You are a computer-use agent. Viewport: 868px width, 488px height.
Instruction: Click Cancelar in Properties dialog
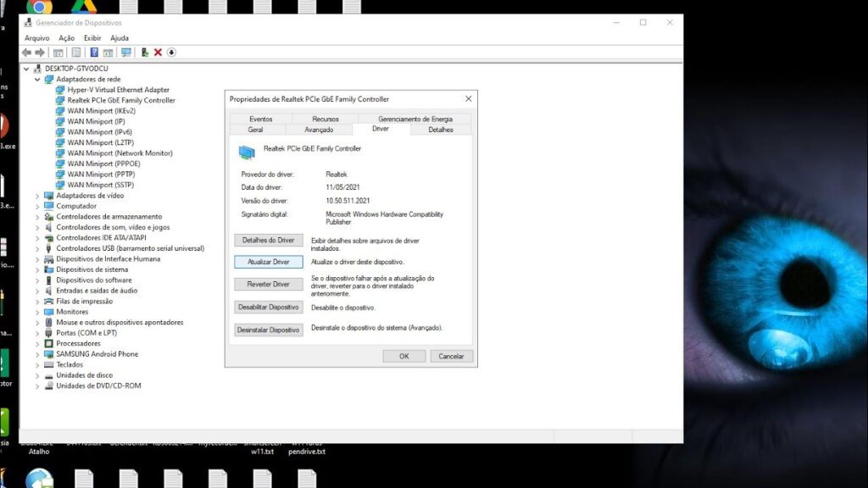(451, 357)
